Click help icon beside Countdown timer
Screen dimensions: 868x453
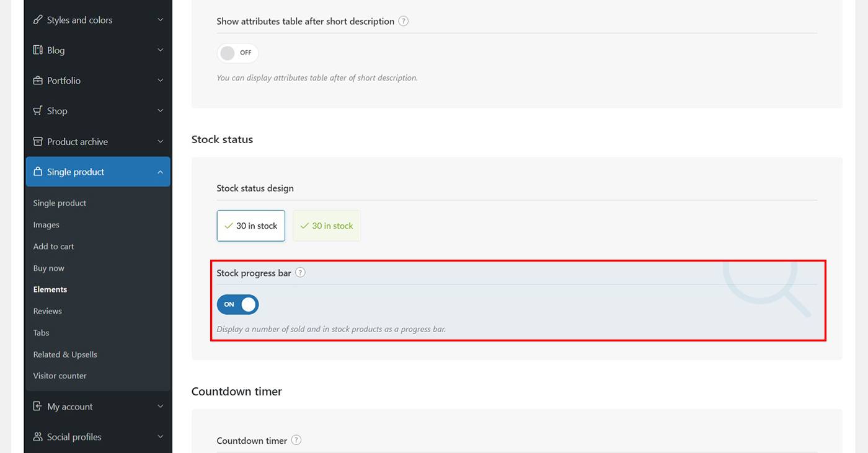pos(296,441)
